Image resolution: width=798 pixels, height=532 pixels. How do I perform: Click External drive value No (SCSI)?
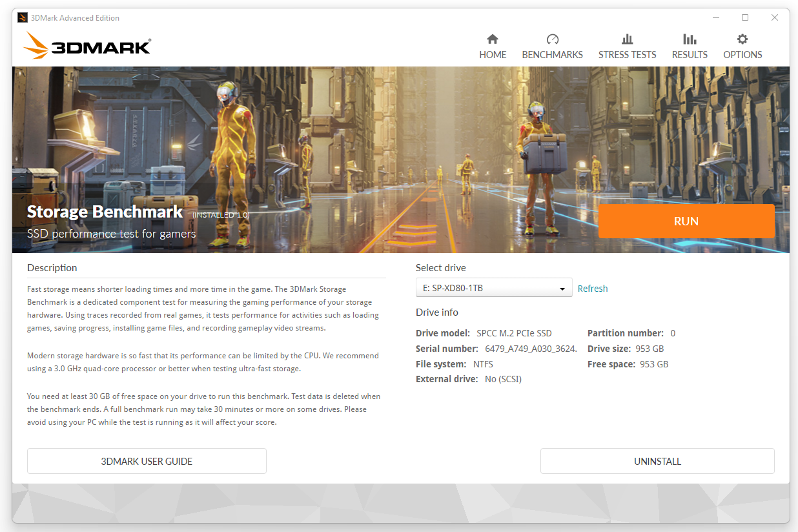[x=503, y=380]
